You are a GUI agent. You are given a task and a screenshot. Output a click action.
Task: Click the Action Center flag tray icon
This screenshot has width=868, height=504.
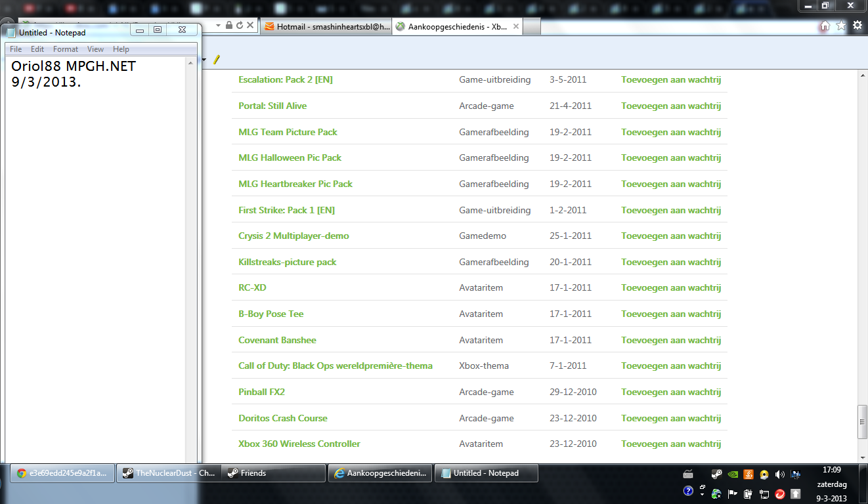[x=732, y=493]
